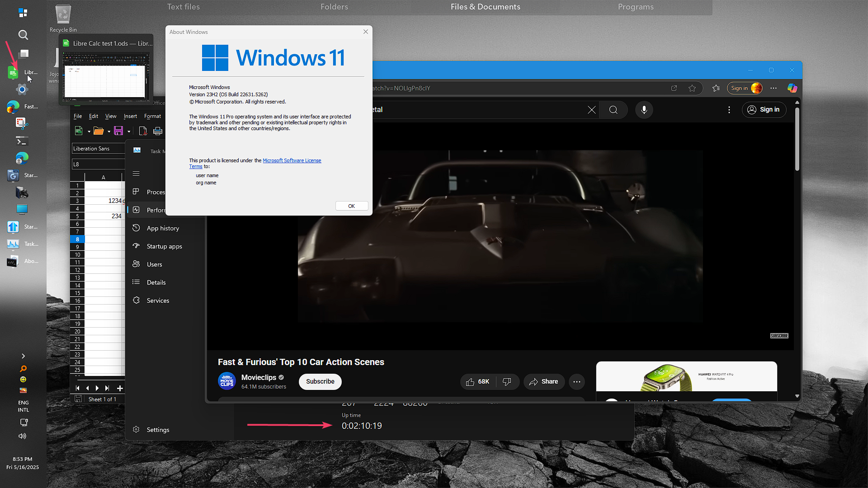Click Open folder icon in Calc toolbar
This screenshot has width=868, height=488.
(x=99, y=131)
